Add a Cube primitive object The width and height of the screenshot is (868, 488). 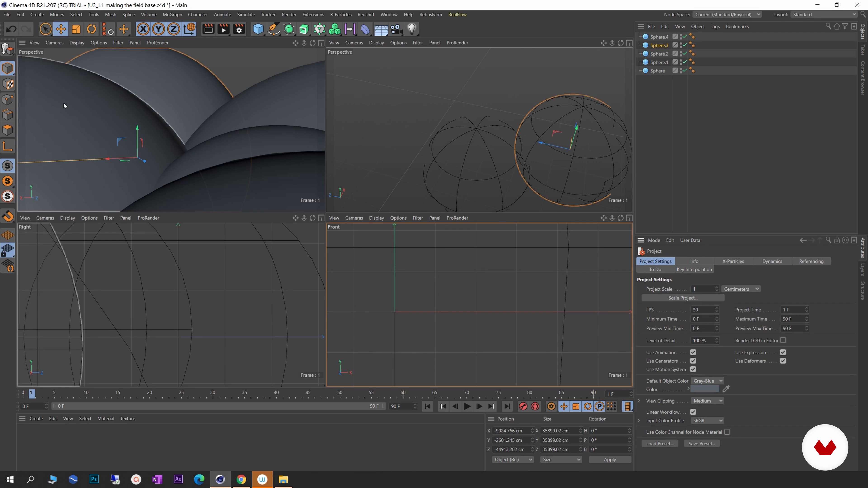(x=258, y=29)
